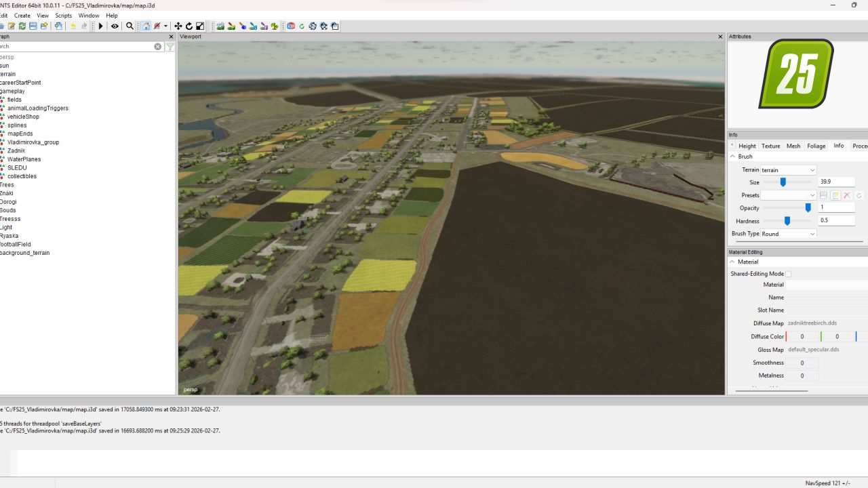
Task: Collapse the Brush section
Action: [732, 157]
